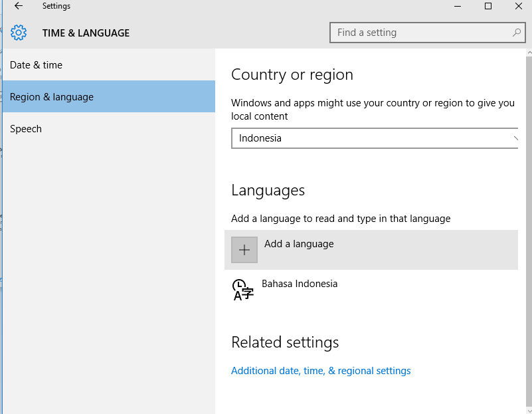Image resolution: width=532 pixels, height=414 pixels.
Task: Click in the Find a setting box
Action: [x=428, y=33]
